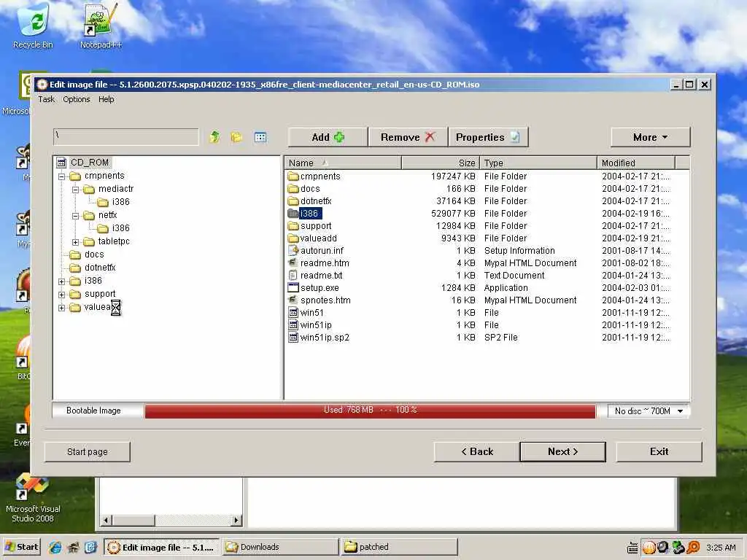Click the 529077 KB size cell
This screenshot has height=560, width=747.
click(453, 214)
